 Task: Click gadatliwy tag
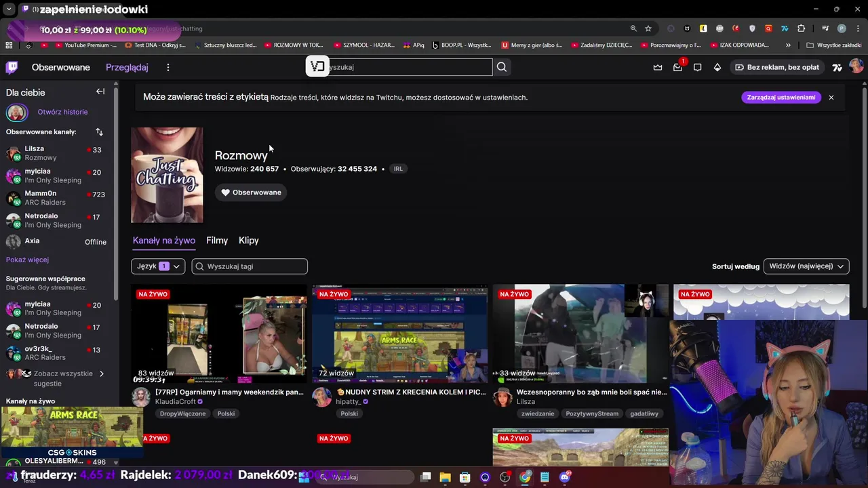(x=644, y=413)
